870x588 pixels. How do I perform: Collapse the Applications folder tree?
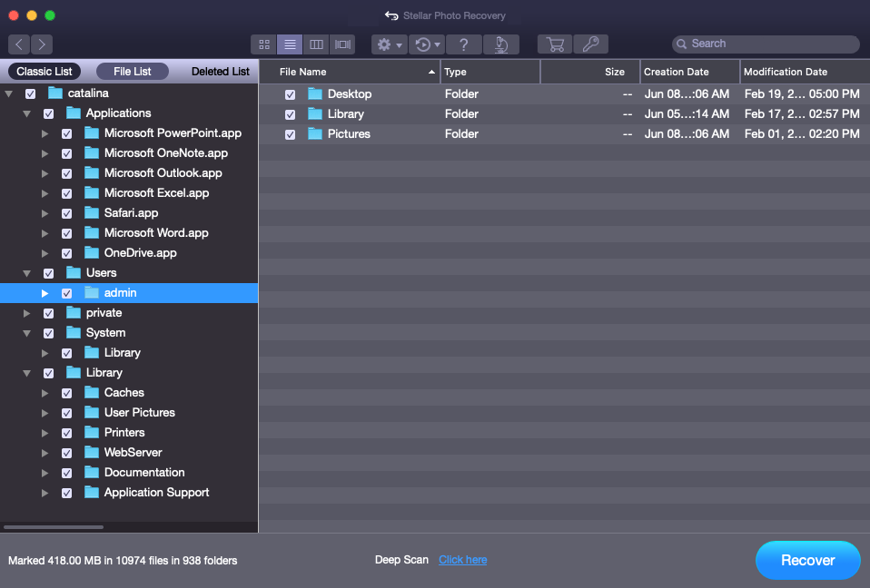pyautogui.click(x=26, y=113)
